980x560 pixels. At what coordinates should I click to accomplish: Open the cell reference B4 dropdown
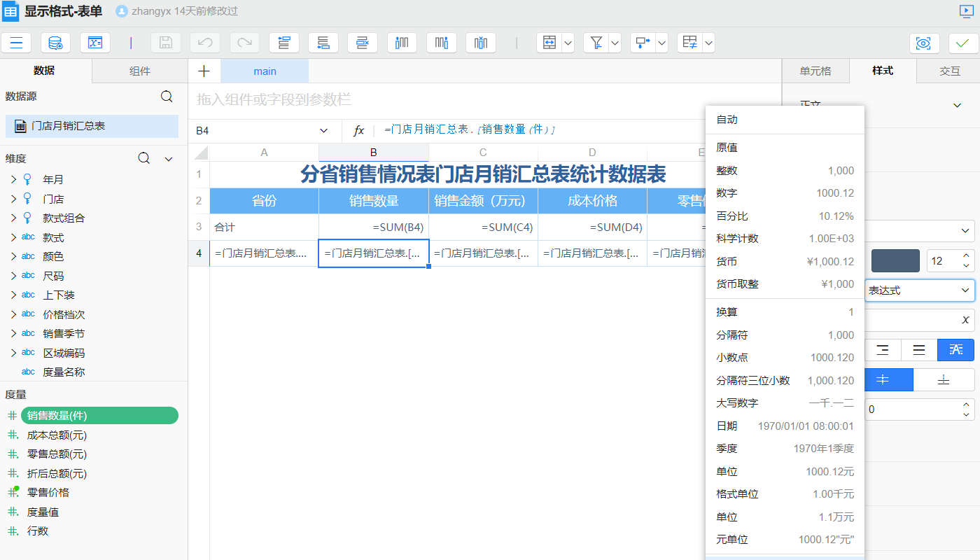(x=323, y=131)
